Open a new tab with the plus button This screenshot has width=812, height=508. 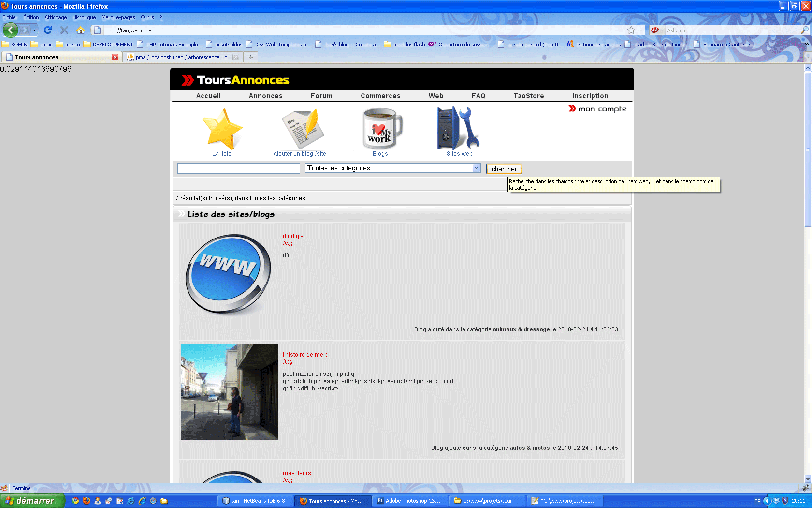pos(250,57)
